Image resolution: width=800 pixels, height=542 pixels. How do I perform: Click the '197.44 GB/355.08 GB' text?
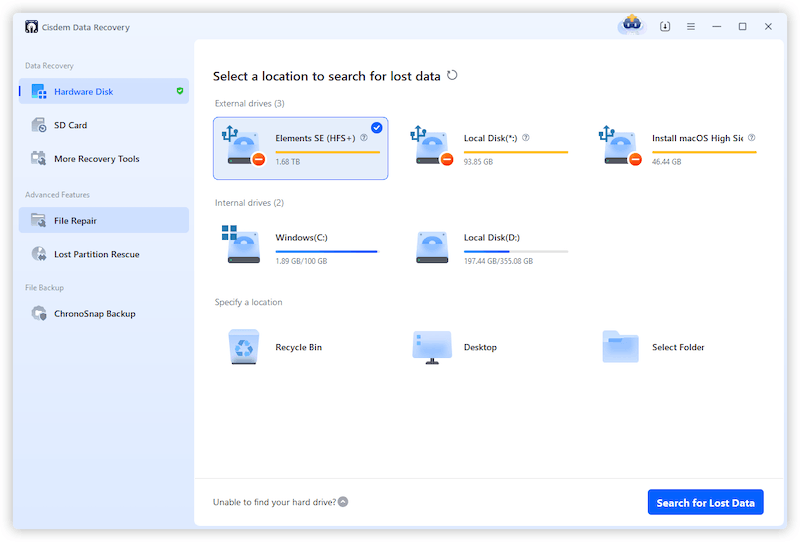point(498,261)
